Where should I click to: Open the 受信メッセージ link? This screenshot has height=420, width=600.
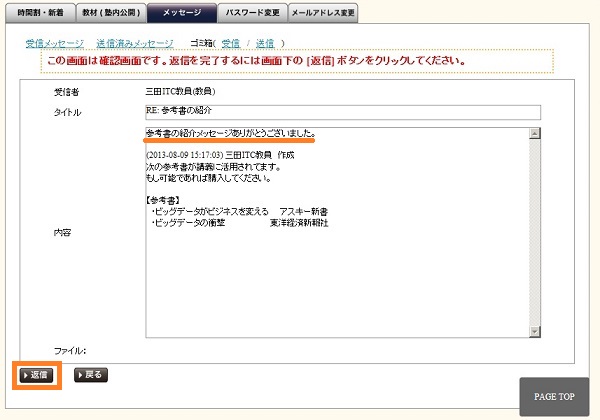coord(55,44)
